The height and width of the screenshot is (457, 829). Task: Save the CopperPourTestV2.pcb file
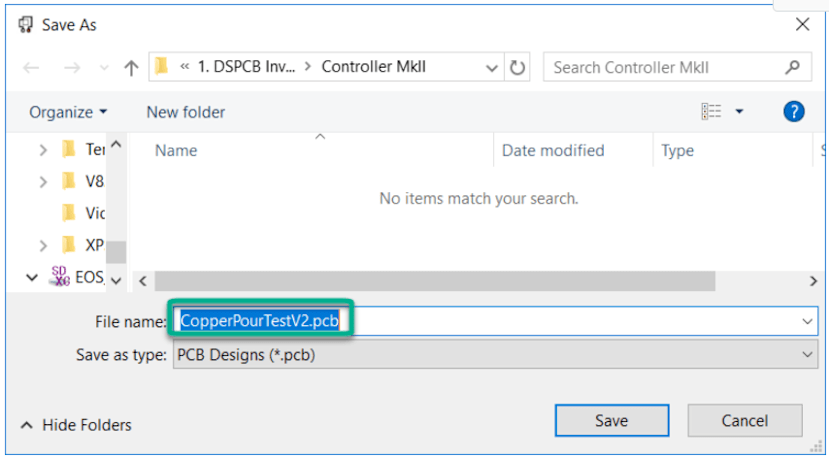click(612, 421)
